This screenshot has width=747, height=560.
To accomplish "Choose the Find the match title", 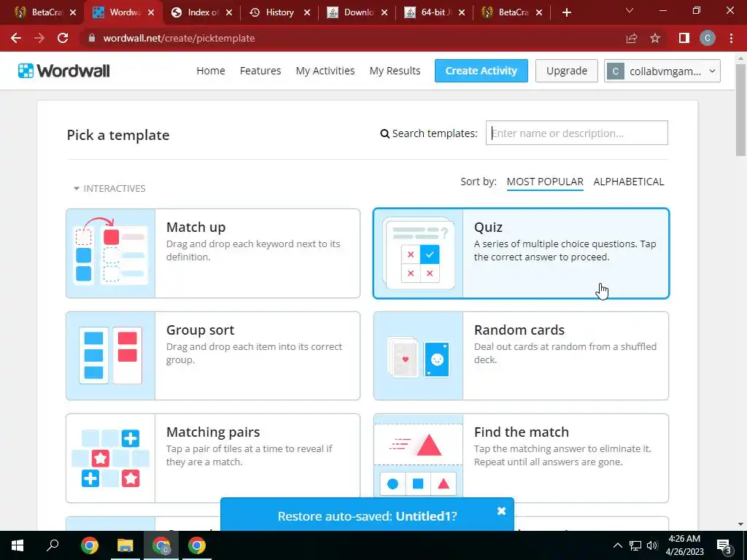I will click(521, 432).
